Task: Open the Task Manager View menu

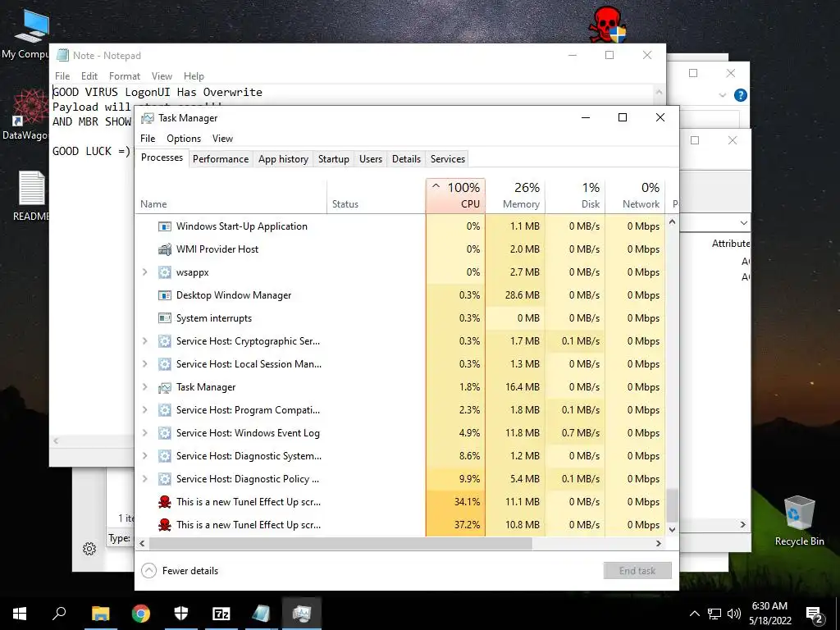Action: tap(222, 138)
